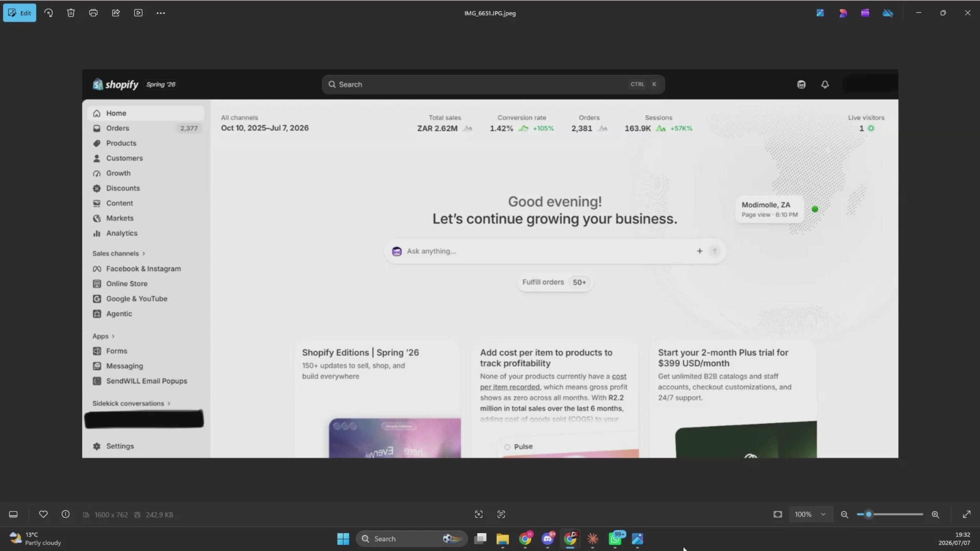980x551 pixels.
Task: Open the three-dots more options menu
Action: tap(161, 13)
